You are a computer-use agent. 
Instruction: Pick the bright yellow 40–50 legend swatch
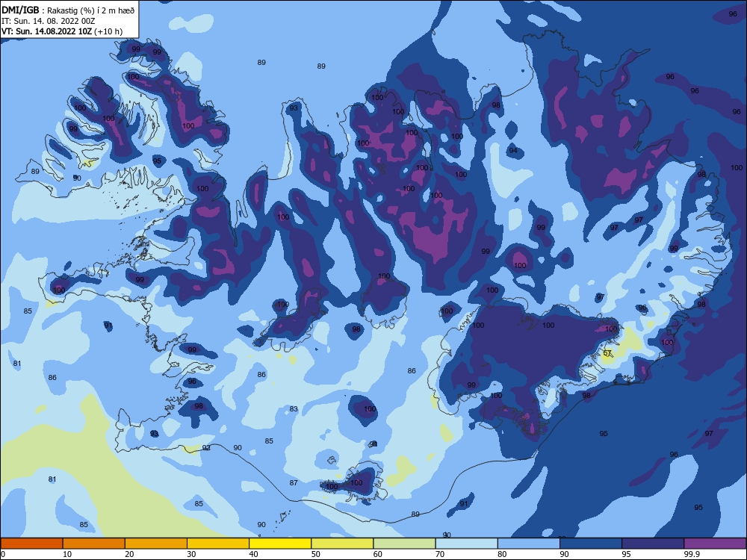coord(280,544)
